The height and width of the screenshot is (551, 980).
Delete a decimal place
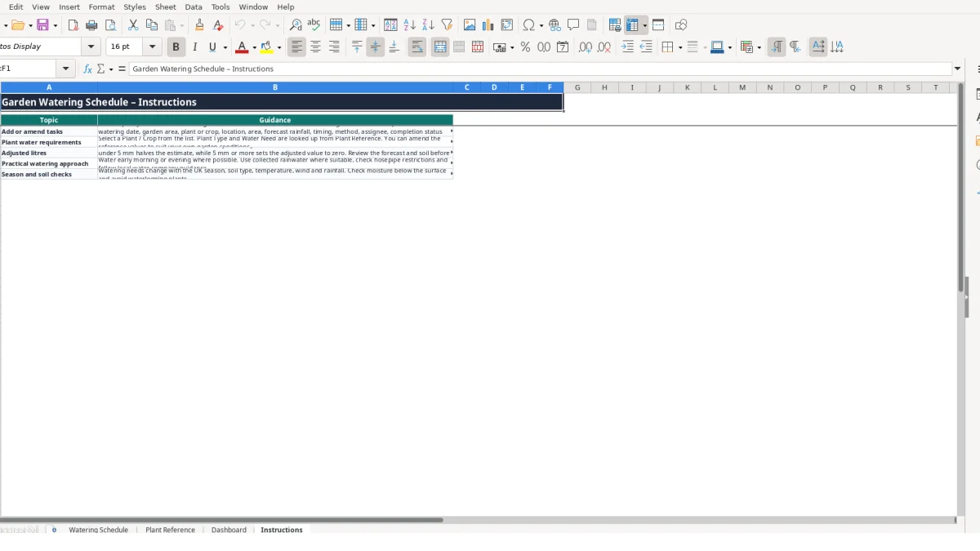click(604, 47)
